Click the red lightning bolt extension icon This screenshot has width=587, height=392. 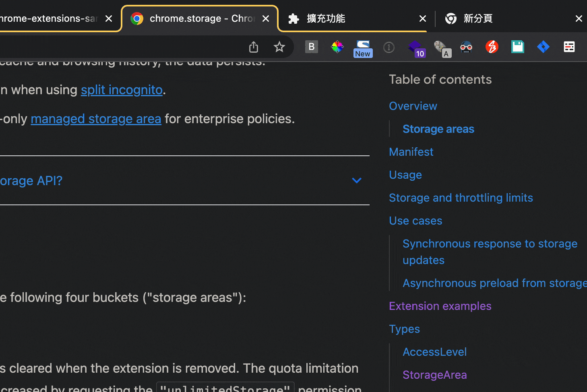point(492,47)
